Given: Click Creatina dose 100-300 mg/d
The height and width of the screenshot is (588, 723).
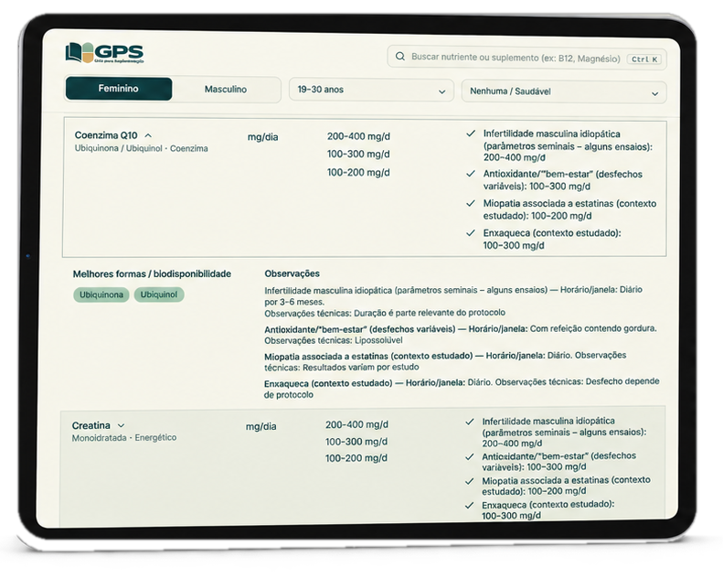Looking at the screenshot, I should (x=356, y=442).
